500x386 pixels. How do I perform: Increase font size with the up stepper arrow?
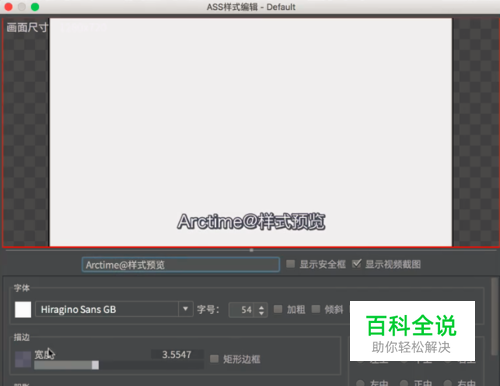click(262, 307)
